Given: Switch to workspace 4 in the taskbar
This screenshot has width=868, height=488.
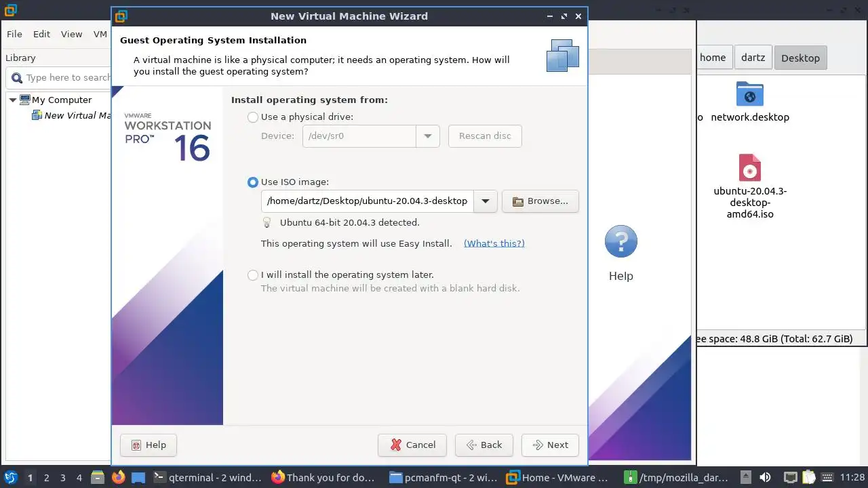Looking at the screenshot, I should [79, 477].
